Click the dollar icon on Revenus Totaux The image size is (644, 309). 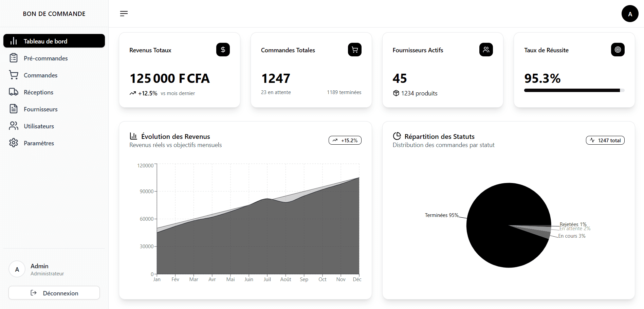223,50
